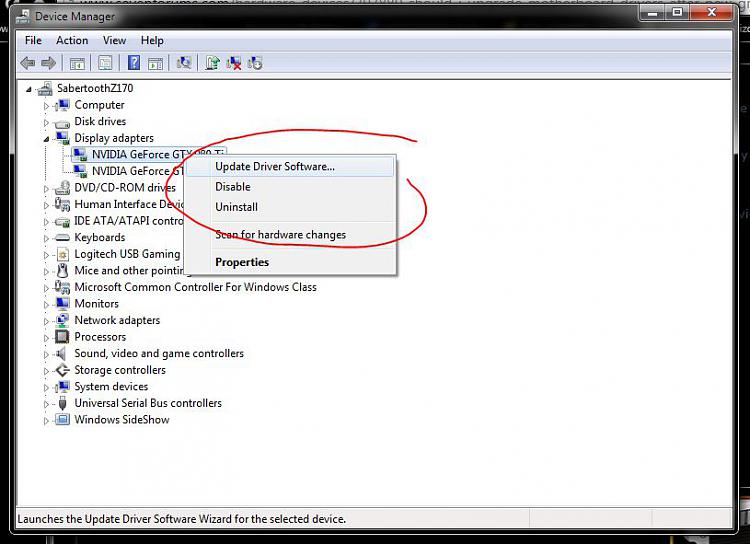
Task: Expand the Disk drives node arrow
Action: coord(46,122)
